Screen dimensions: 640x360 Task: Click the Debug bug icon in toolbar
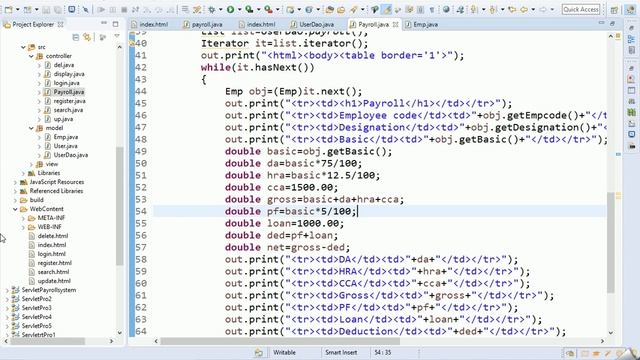click(x=212, y=9)
